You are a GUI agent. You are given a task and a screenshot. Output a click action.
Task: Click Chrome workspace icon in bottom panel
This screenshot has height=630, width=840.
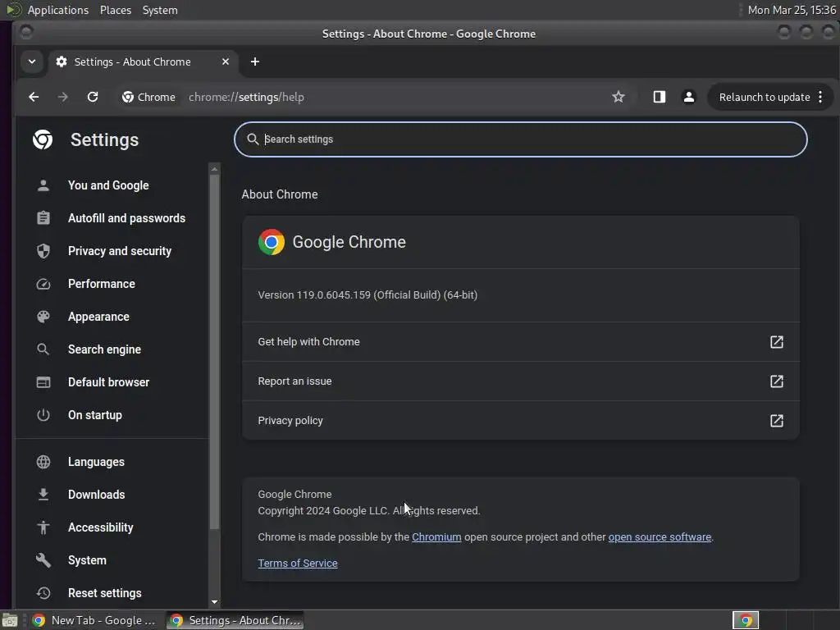tap(745, 620)
